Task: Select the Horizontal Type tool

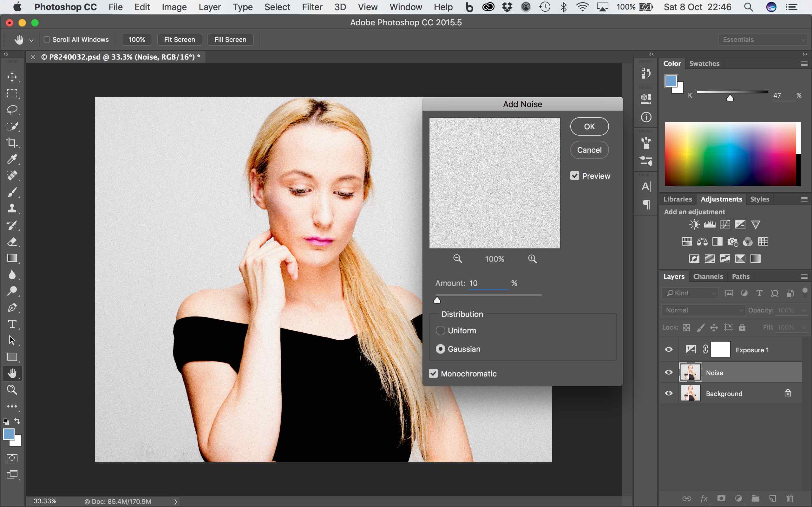Action: (x=12, y=324)
